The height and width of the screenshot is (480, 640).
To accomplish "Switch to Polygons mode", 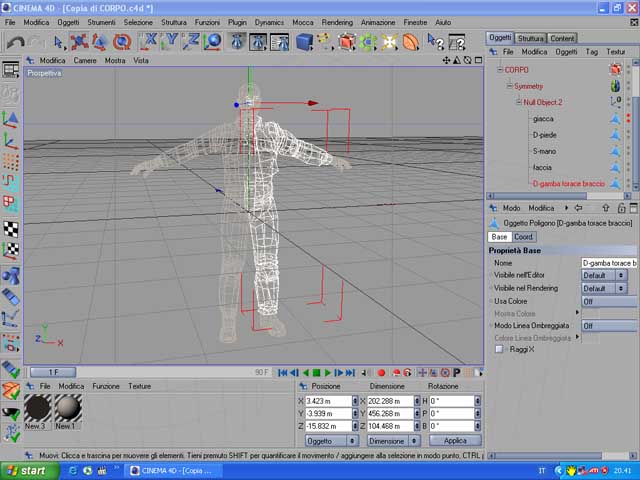I will click(11, 203).
